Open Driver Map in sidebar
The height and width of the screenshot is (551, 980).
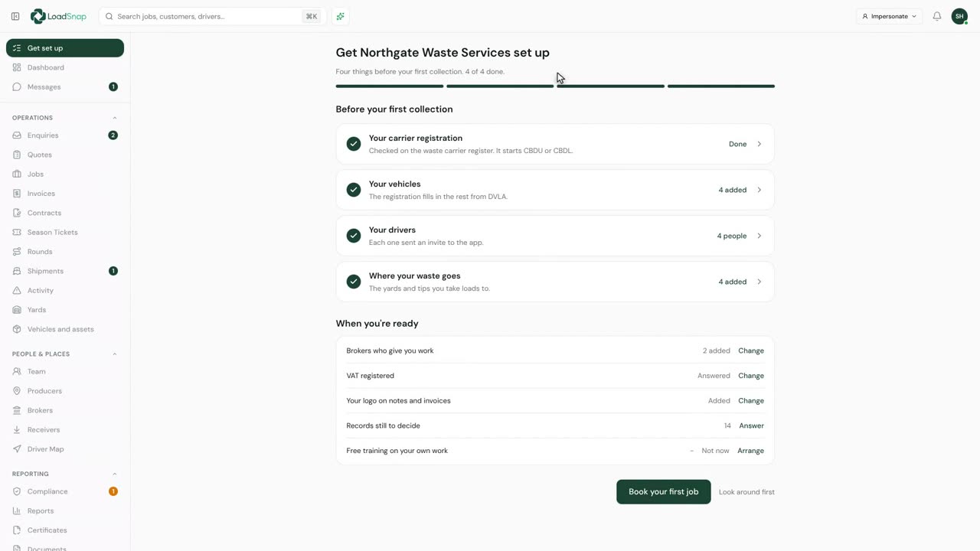coord(65,449)
